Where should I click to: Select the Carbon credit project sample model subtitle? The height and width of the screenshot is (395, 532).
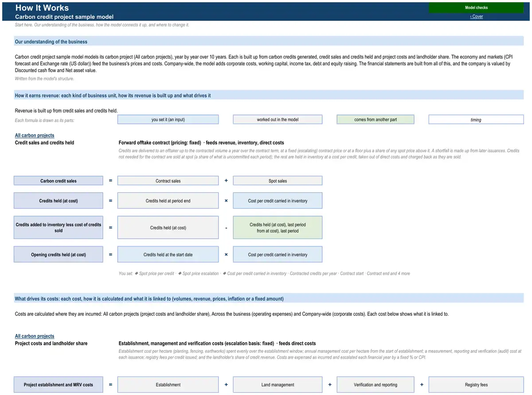tap(64, 17)
